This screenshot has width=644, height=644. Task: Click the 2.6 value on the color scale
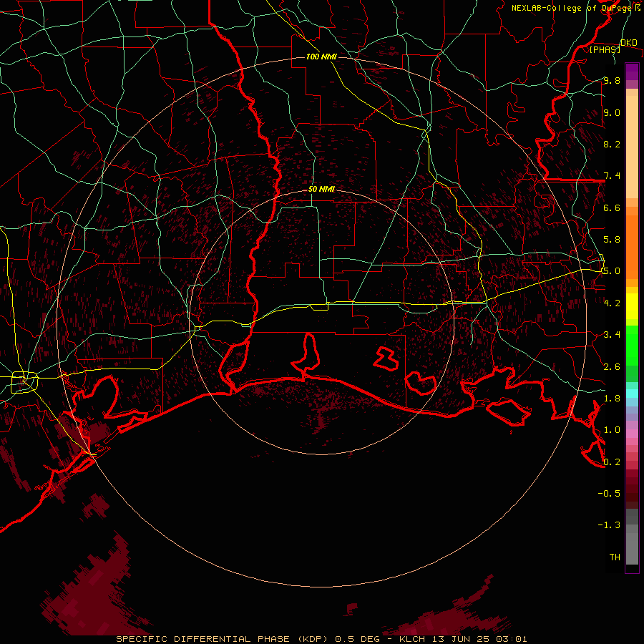(612, 366)
